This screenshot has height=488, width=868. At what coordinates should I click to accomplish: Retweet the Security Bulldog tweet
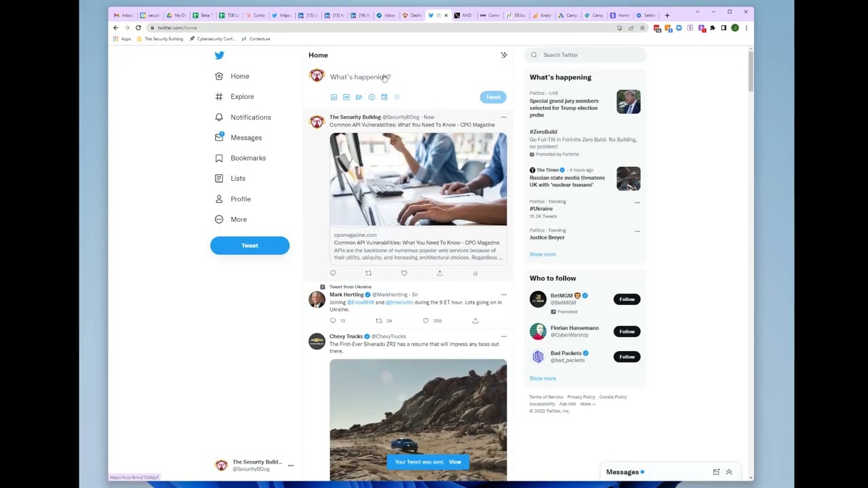(368, 273)
